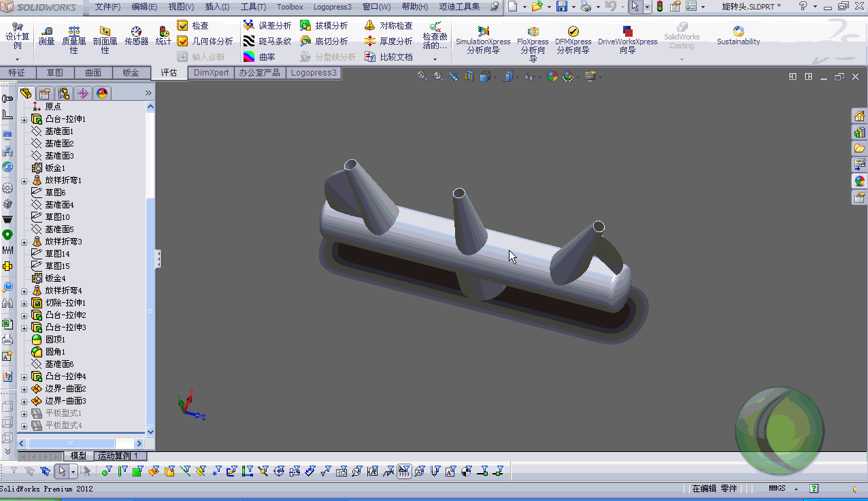The height and width of the screenshot is (501, 868).
Task: Toggle 斑马条纹 zebra stripes display
Action: coord(267,41)
